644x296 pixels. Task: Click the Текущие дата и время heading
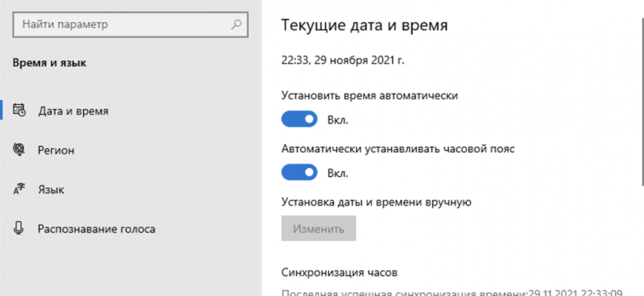point(364,26)
